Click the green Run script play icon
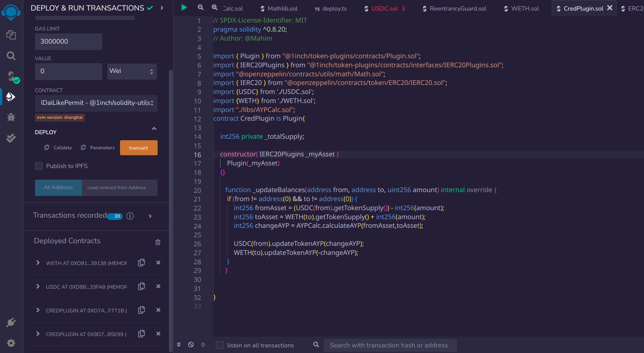The image size is (644, 353). (x=184, y=7)
